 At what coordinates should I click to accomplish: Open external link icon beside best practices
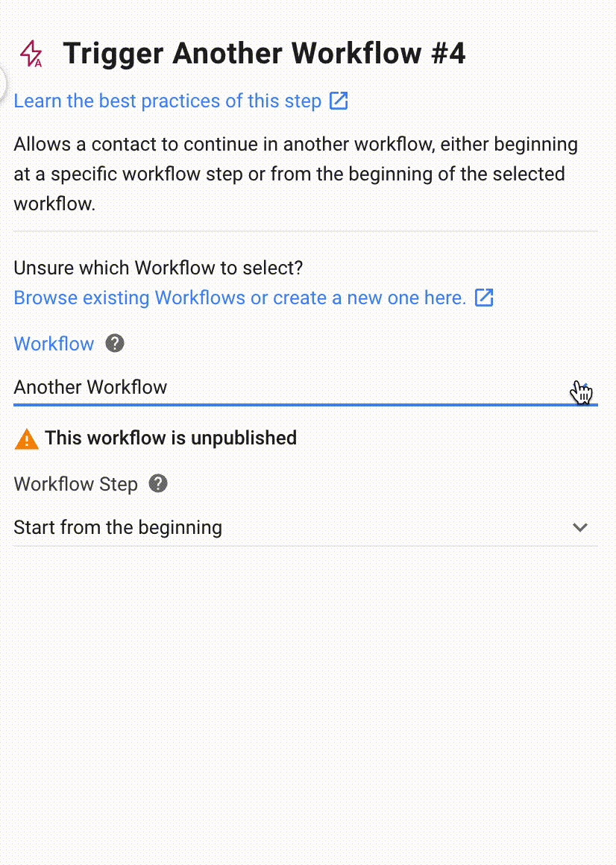[x=339, y=101]
